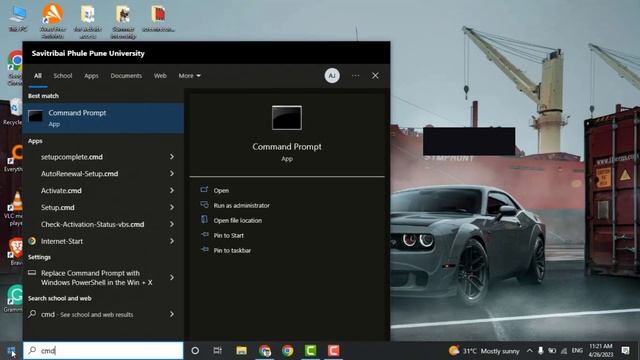Viewport: 640px width, 360px height.
Task: Expand Check-Activation-Status-vbs.cmd arrow
Action: click(x=172, y=224)
